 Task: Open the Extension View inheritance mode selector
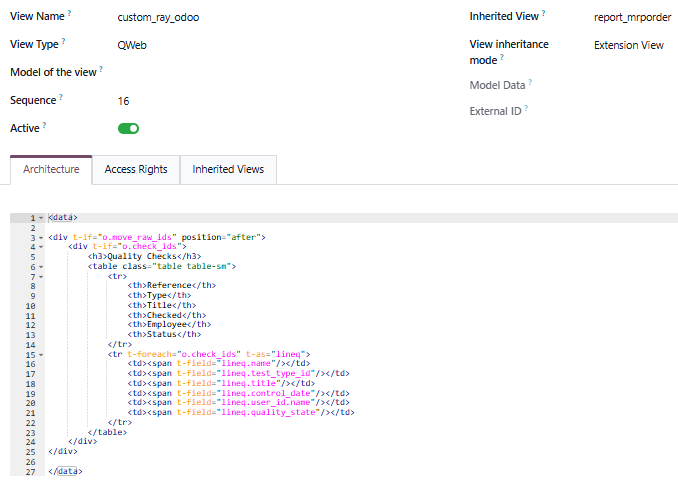point(628,45)
